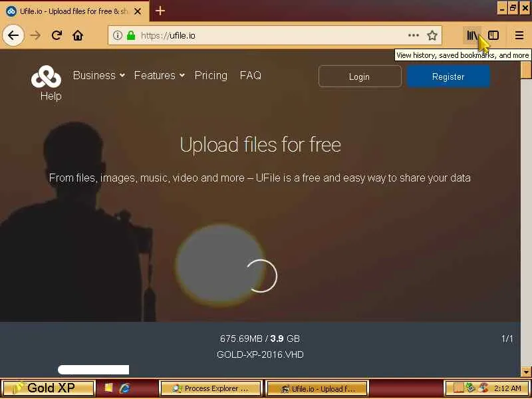The image size is (532, 399).
Task: Close the Ufile.io tab
Action: 138,11
